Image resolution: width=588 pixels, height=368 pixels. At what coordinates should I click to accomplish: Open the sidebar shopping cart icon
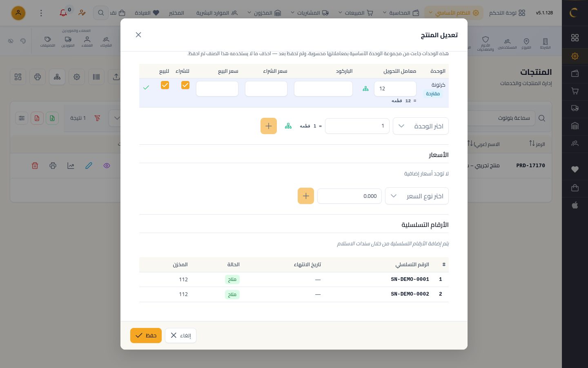click(x=575, y=91)
